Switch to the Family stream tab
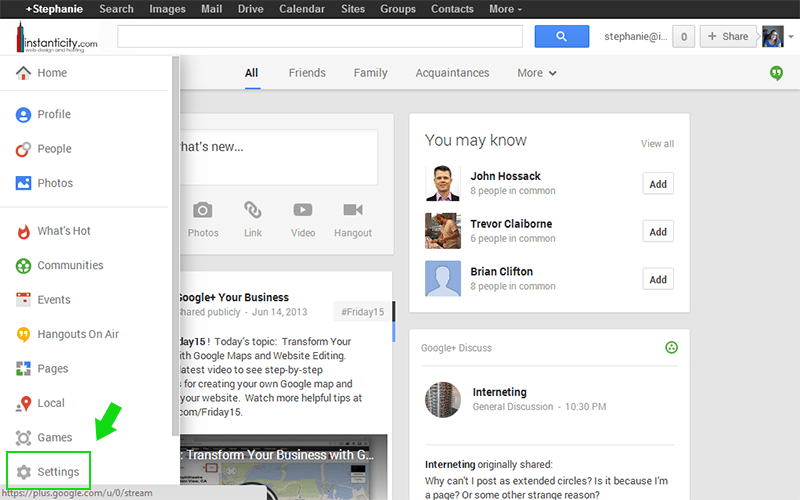Viewport: 800px width, 500px height. click(370, 73)
